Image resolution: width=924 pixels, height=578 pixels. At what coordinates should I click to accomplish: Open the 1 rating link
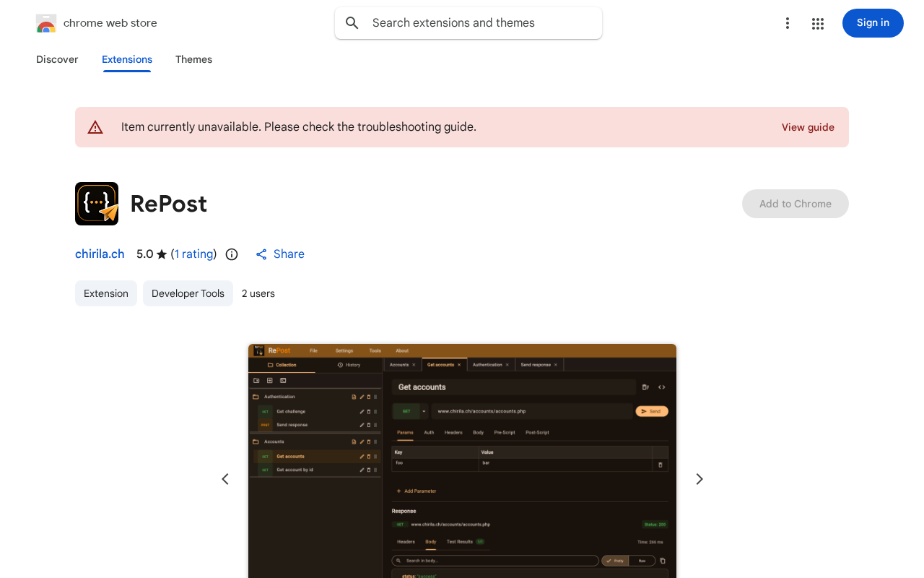(x=194, y=254)
